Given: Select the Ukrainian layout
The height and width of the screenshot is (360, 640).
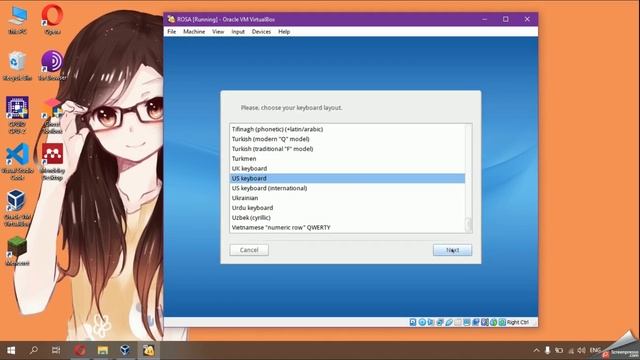Looking at the screenshot, I should [347, 198].
